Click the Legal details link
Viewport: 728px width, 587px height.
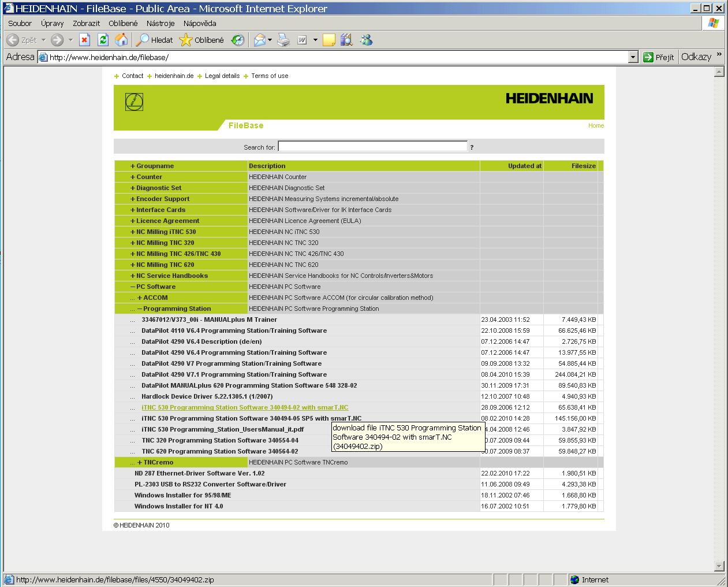click(x=222, y=76)
